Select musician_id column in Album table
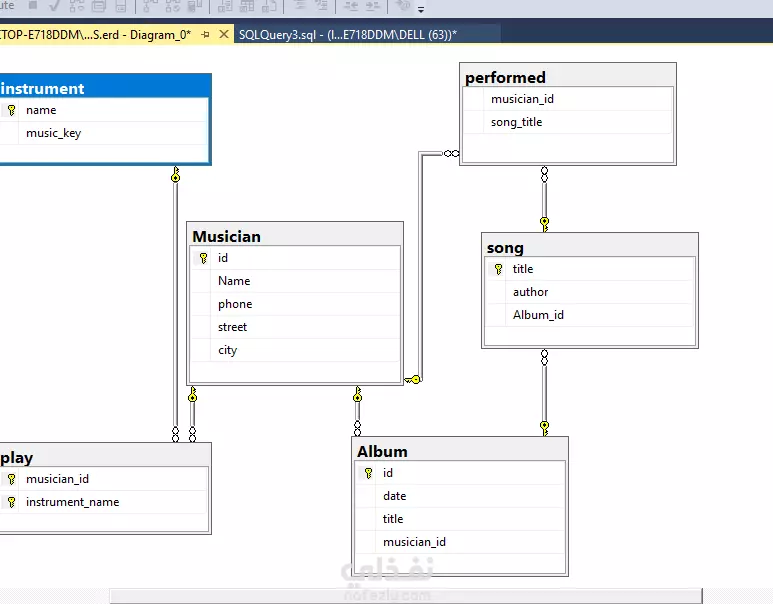 (x=460, y=542)
